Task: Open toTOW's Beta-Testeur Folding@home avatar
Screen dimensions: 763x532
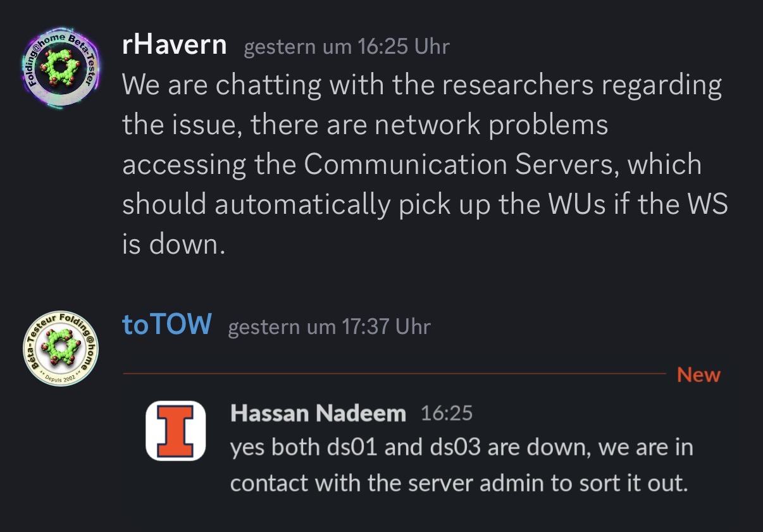Action: pos(61,349)
